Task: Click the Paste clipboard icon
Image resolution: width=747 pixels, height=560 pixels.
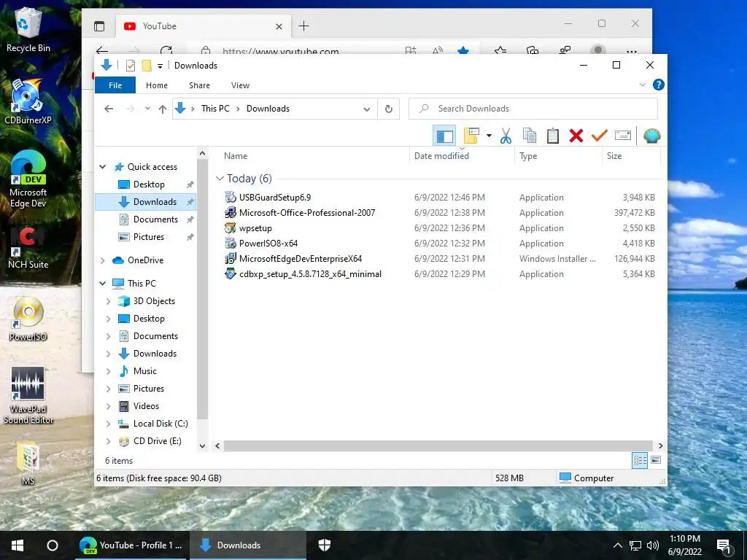Action: tap(553, 136)
